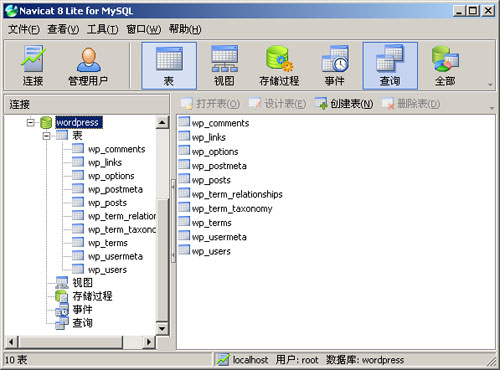Click the tree panel's vertical scrollbar thumb

pyautogui.click(x=162, y=260)
